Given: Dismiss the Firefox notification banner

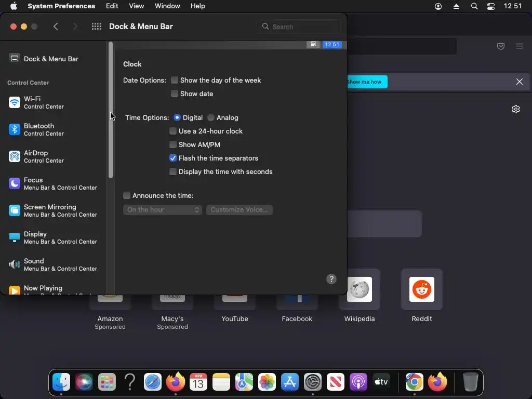Looking at the screenshot, I should click(x=520, y=82).
